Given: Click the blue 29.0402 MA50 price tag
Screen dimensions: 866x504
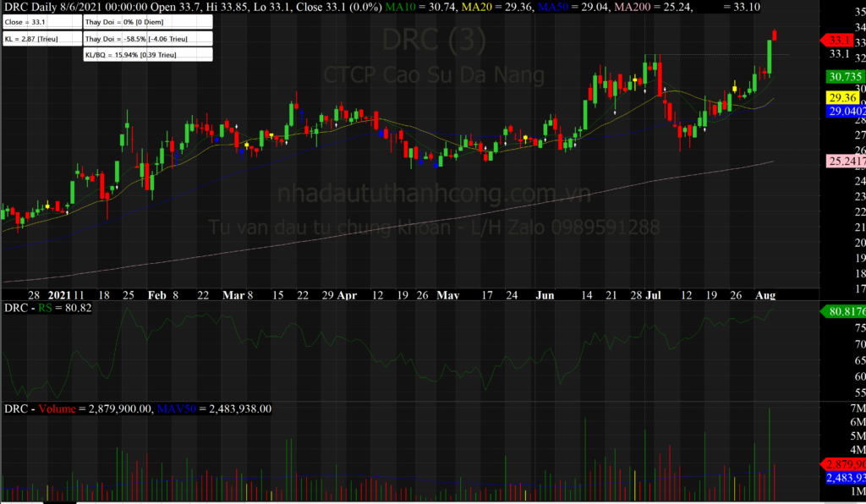Looking at the screenshot, I should [845, 111].
